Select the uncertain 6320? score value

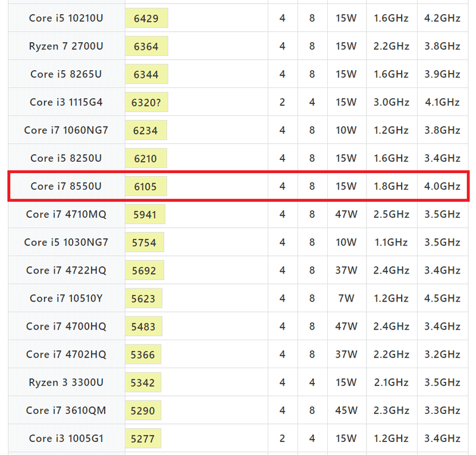pyautogui.click(x=146, y=102)
